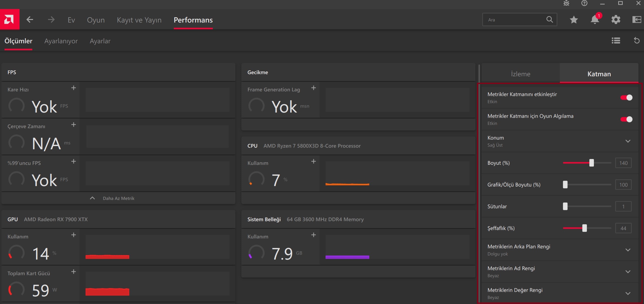This screenshot has height=304, width=644.
Task: Add Kare Hızı metric with plus
Action: pyautogui.click(x=73, y=88)
